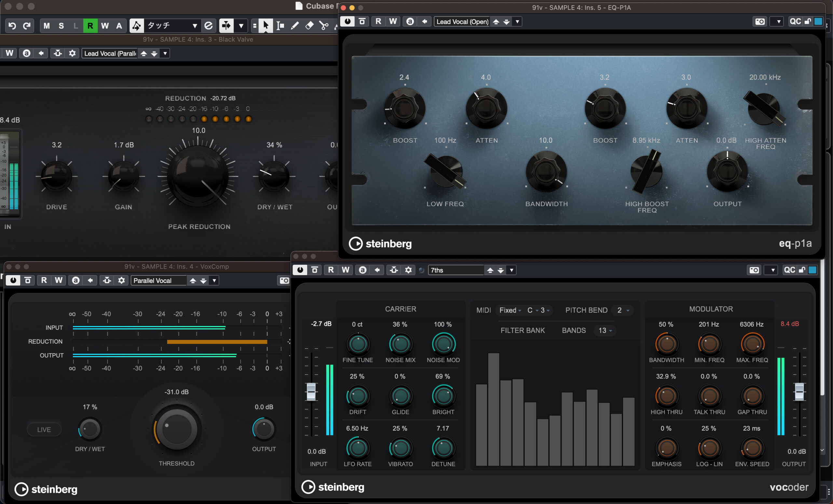Click the Vocoder INPUT fader handle

[311, 392]
